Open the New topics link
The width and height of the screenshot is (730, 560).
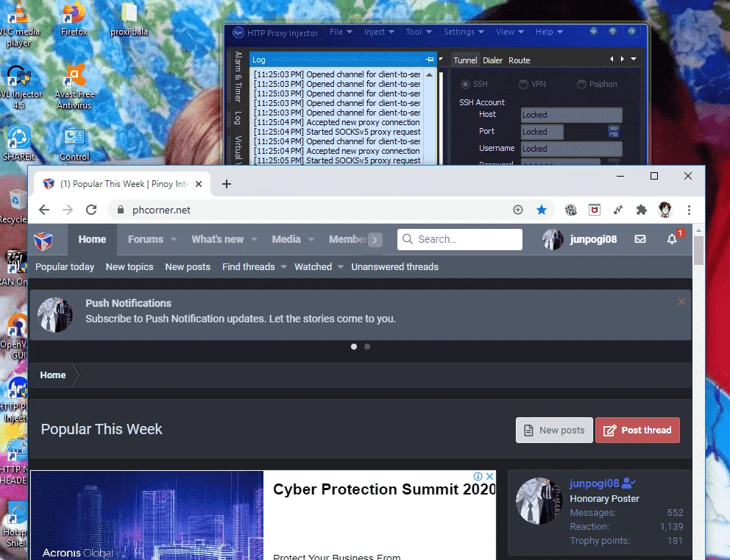click(x=130, y=266)
